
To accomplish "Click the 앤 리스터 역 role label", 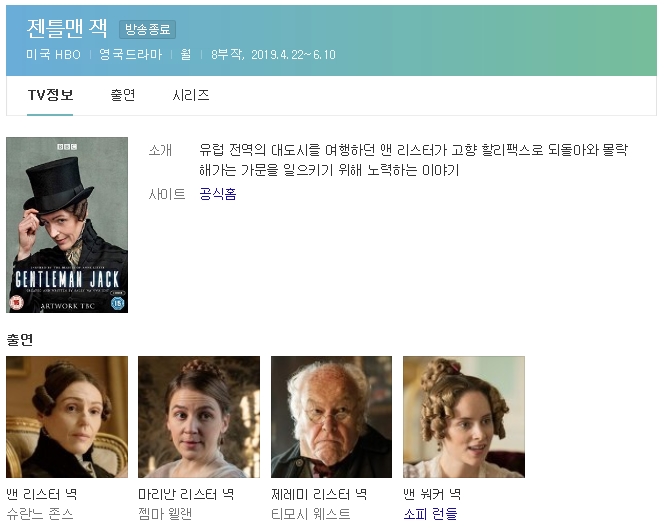I will click(42, 494).
